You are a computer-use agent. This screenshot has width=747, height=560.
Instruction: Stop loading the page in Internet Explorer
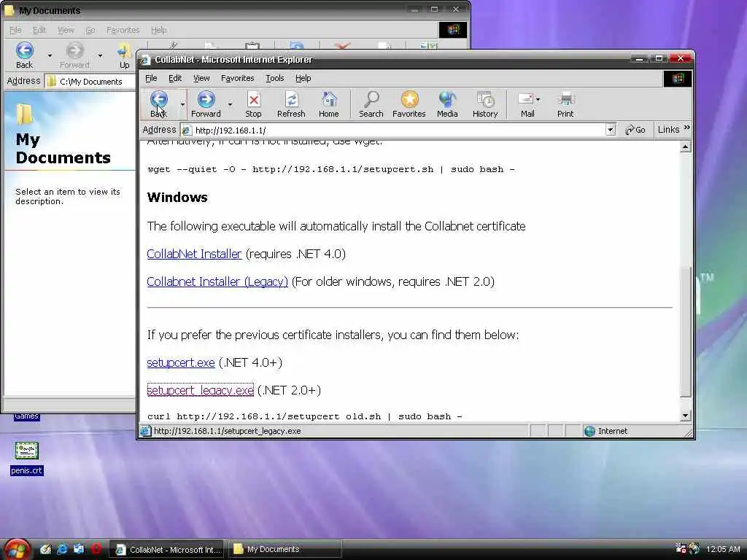point(253,104)
